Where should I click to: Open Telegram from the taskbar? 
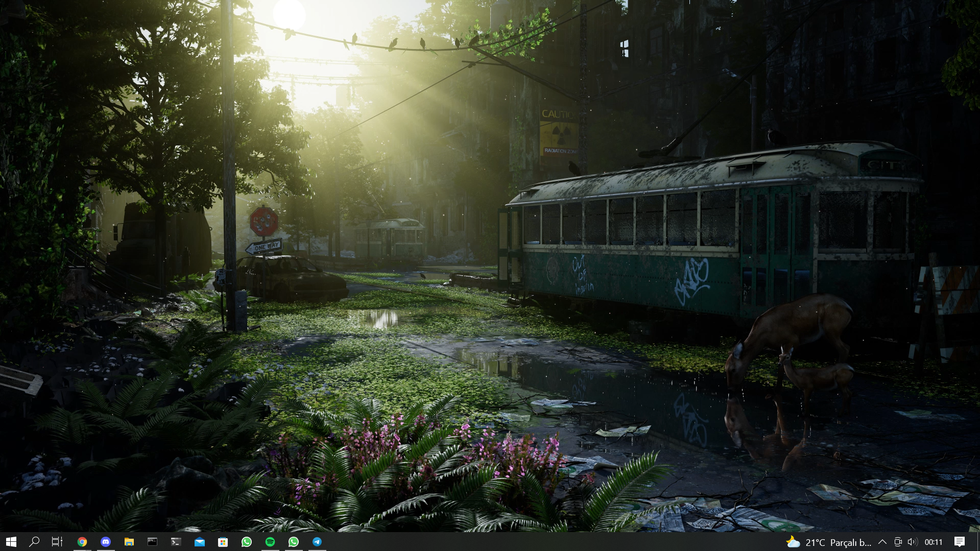(317, 542)
